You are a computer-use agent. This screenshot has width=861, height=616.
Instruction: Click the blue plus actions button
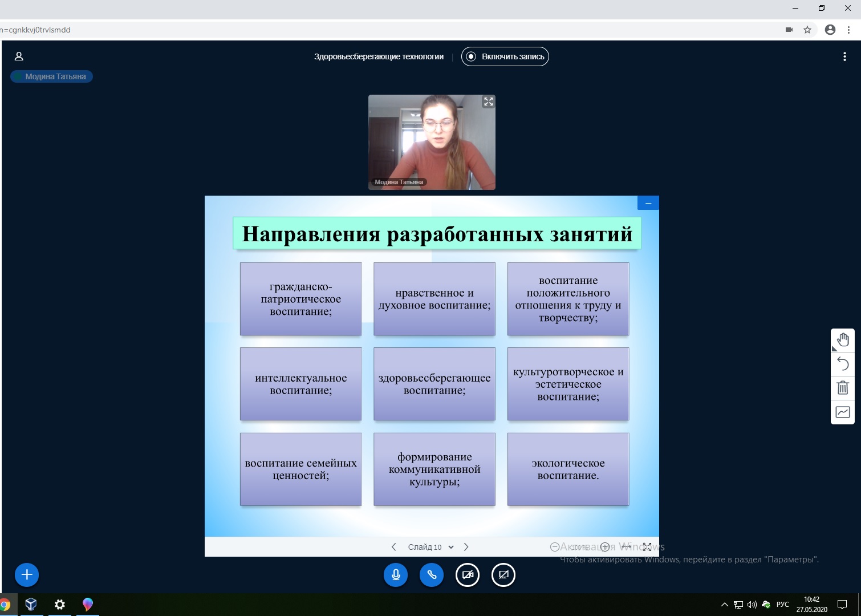27,575
